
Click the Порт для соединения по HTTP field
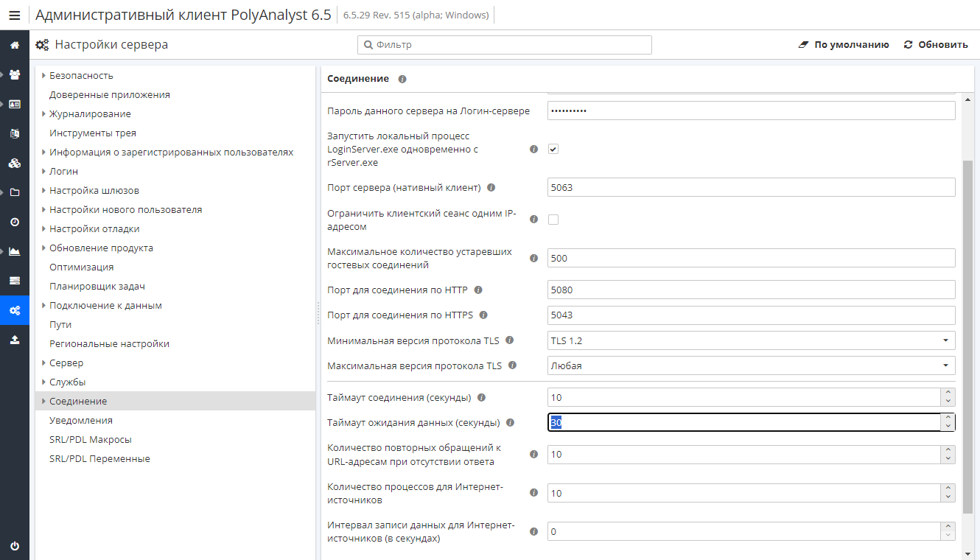(x=752, y=290)
